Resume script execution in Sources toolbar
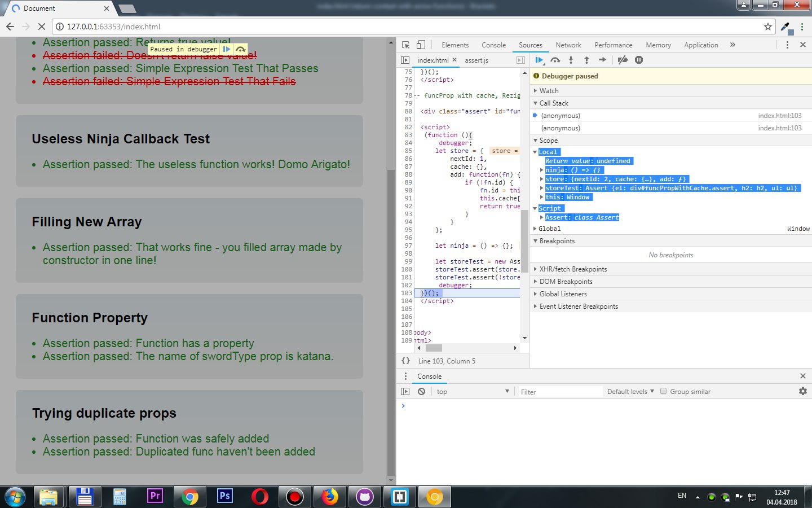Image resolution: width=812 pixels, height=508 pixels. (539, 60)
